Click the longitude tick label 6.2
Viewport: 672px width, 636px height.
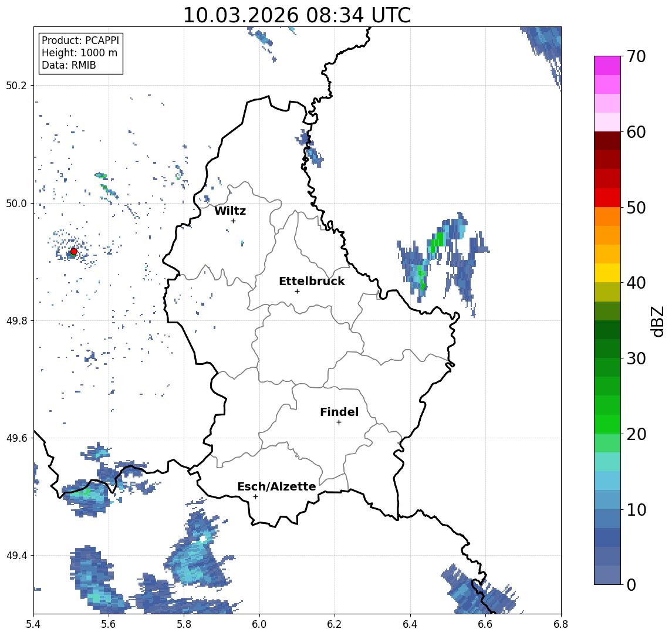335,624
